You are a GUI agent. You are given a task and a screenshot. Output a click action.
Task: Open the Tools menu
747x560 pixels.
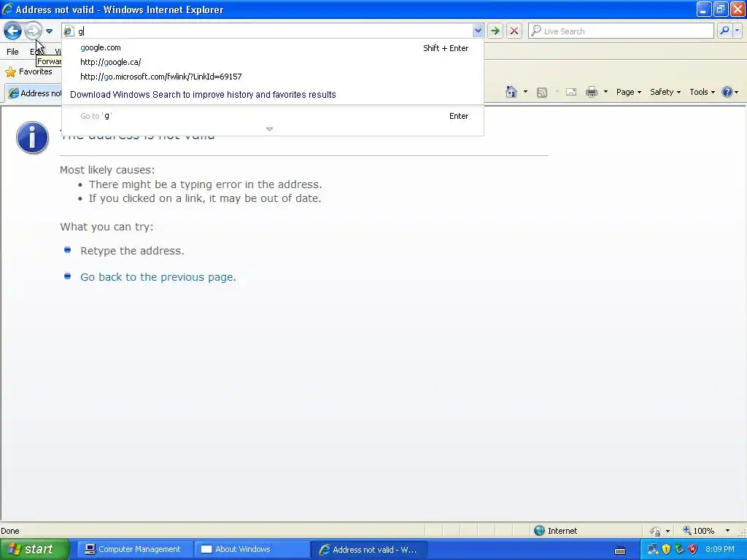click(702, 92)
